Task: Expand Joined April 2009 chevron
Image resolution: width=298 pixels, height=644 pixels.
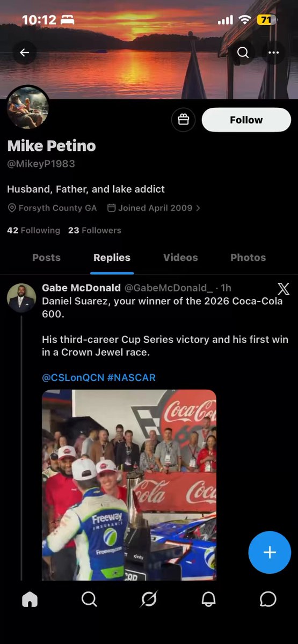Action: [198, 208]
